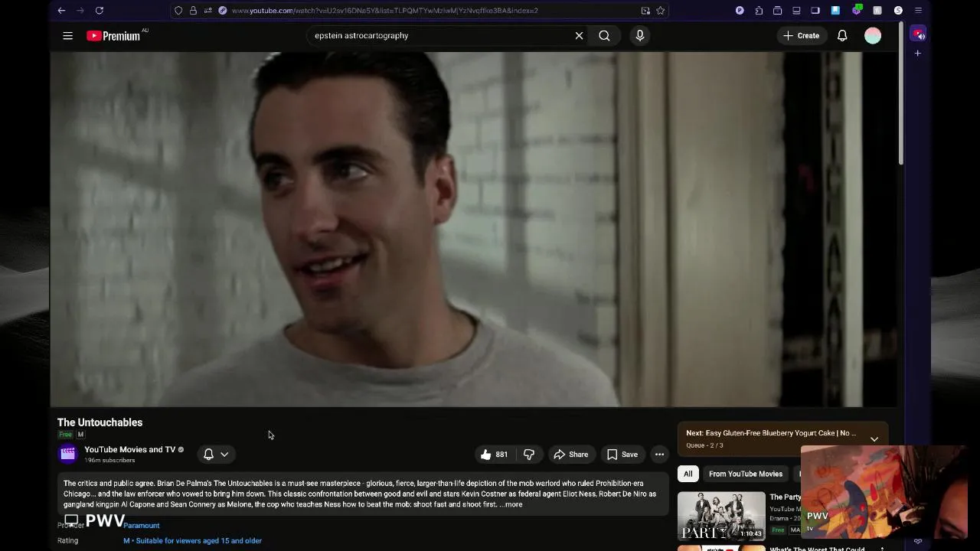Click Next: Easy Gluten-Free Blueberry Yogurt Cake title

pos(771,433)
